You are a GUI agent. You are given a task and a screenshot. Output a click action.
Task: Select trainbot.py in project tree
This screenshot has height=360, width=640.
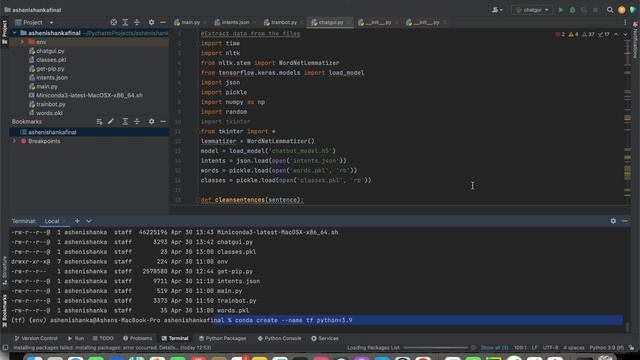(x=50, y=104)
